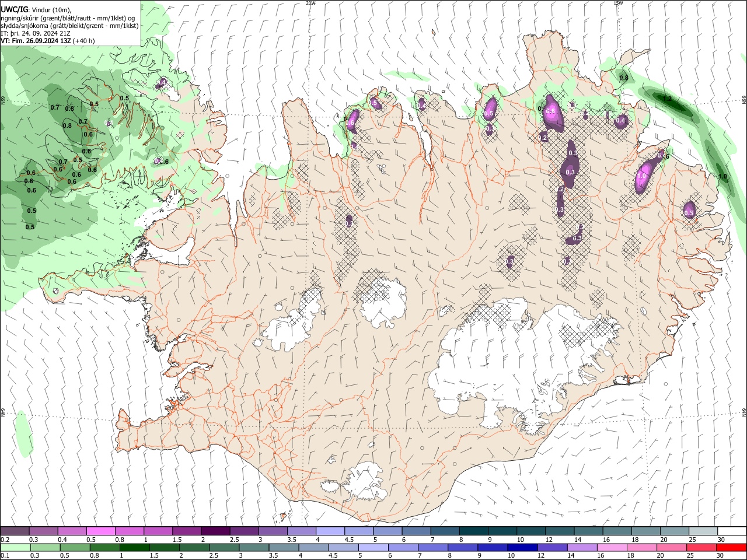Click the black 1.0 value off the east coast
Screen dimensions: 747x560
722,177
